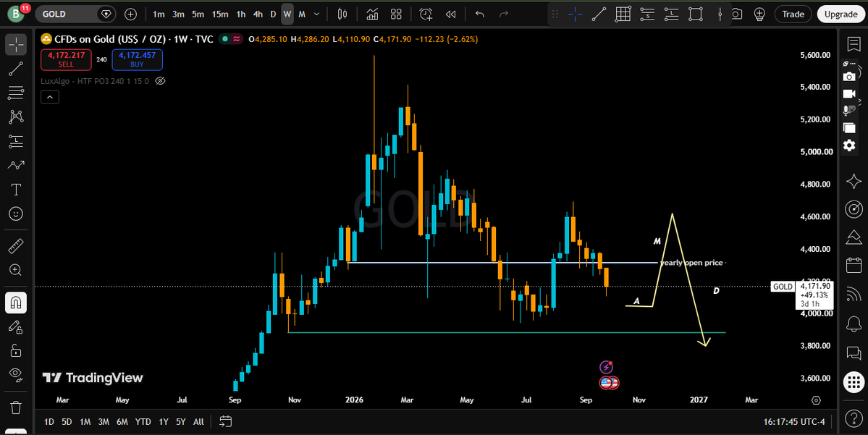Open the patterns drawing tools in left sidebar

[16, 117]
